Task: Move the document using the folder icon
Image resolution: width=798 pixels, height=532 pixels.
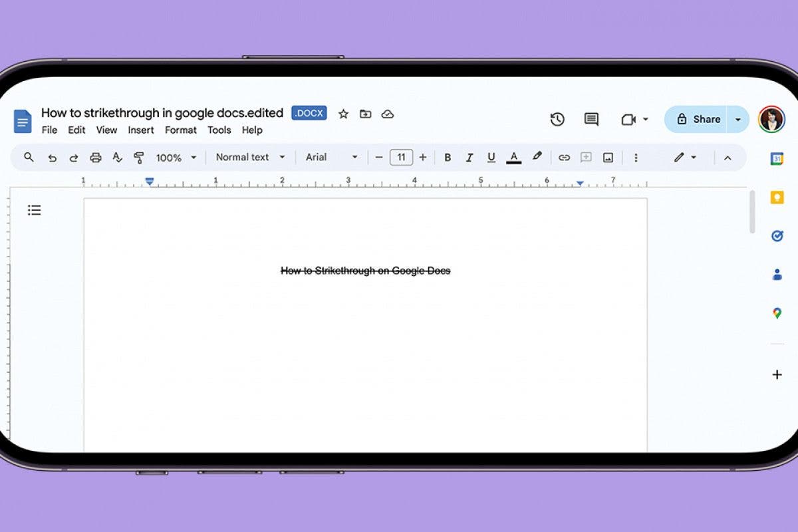Action: [x=365, y=114]
